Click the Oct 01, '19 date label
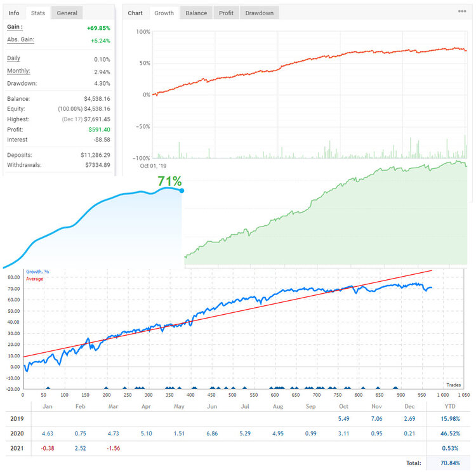 pos(154,166)
